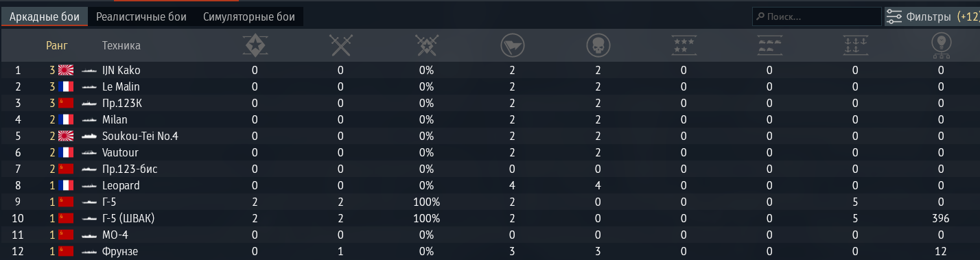Select the IJN Kako row
Image resolution: width=980 pixels, height=260 pixels.
(490, 70)
